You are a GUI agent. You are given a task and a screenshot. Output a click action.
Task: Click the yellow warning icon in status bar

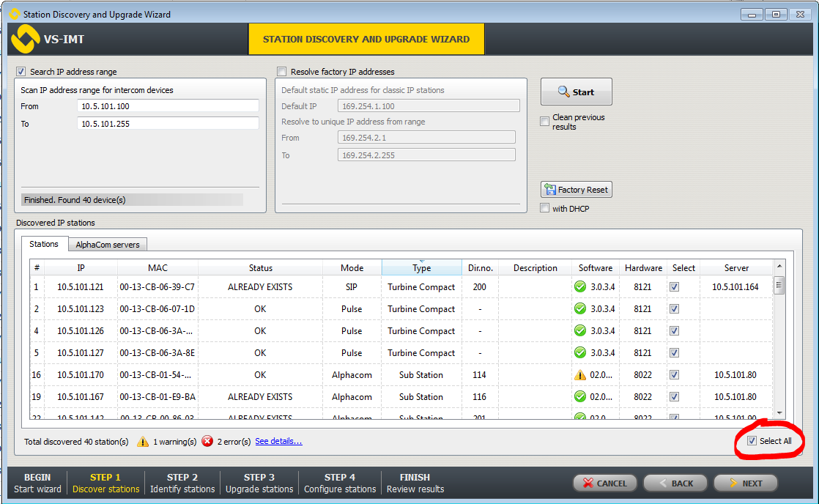(x=142, y=441)
